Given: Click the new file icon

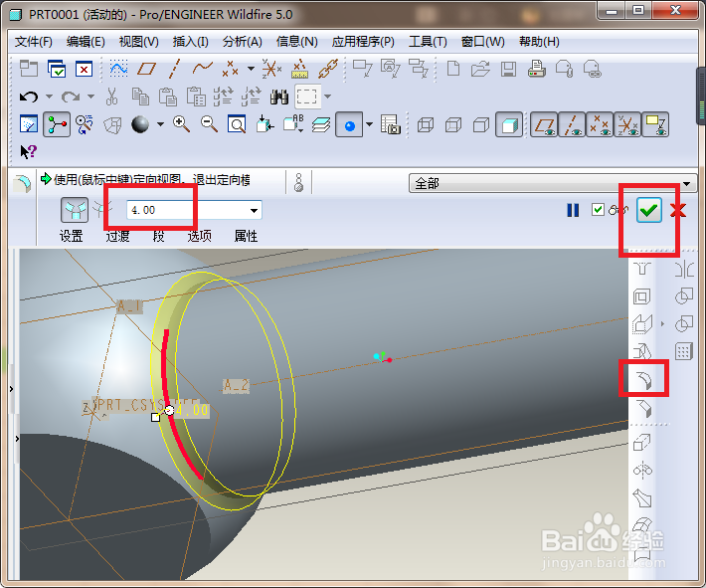Looking at the screenshot, I should click(x=453, y=69).
